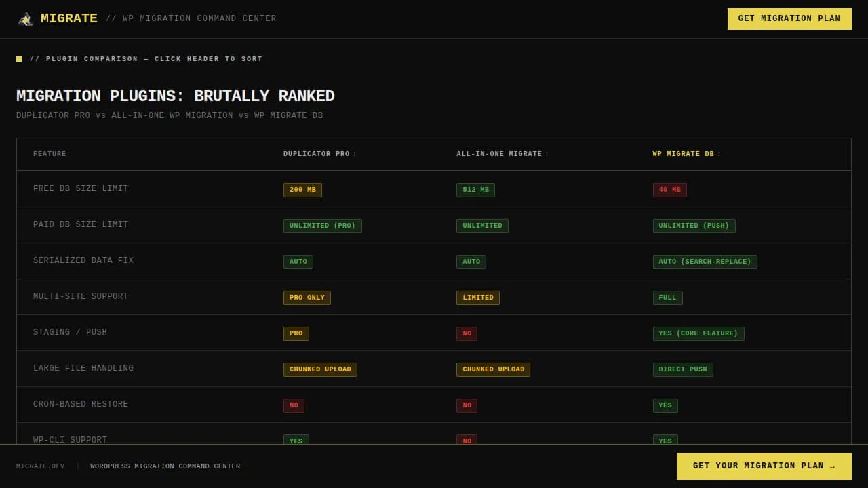Click the YES badge in Cron-Based Restore row
The image size is (868, 488).
click(x=665, y=405)
